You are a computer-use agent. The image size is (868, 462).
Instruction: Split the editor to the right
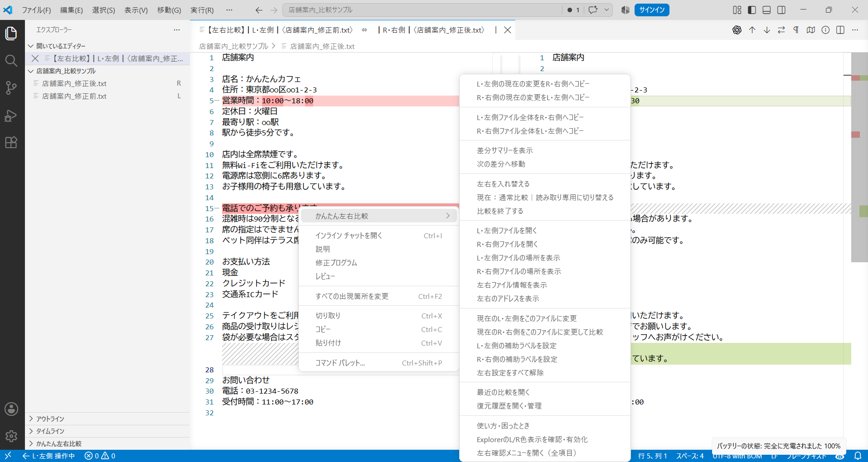[x=840, y=30]
